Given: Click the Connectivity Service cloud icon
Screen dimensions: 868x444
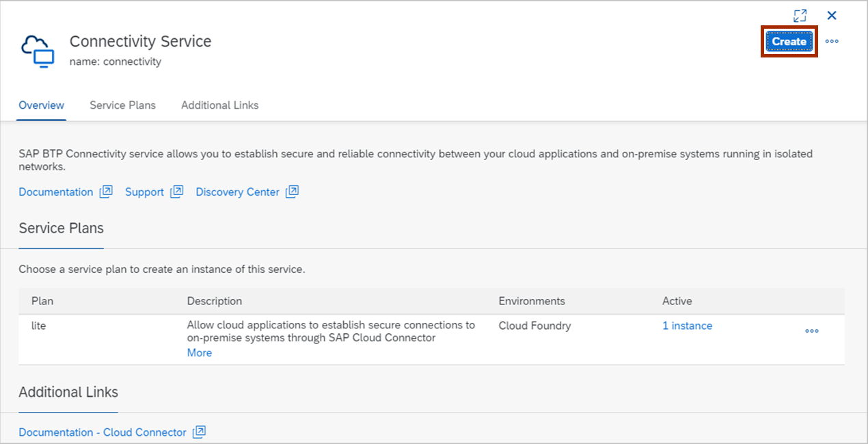Looking at the screenshot, I should [x=38, y=50].
